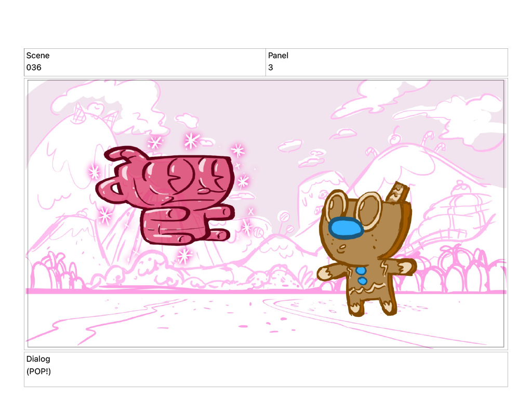Select the (POP!) dialog text
The height and width of the screenshot is (411, 532).
[38, 371]
